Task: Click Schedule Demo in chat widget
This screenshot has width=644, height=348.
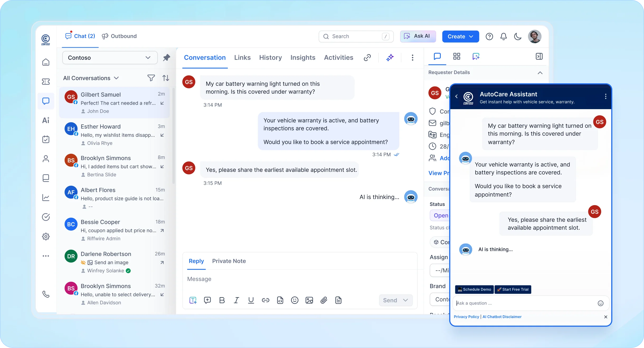Action: pyautogui.click(x=474, y=289)
